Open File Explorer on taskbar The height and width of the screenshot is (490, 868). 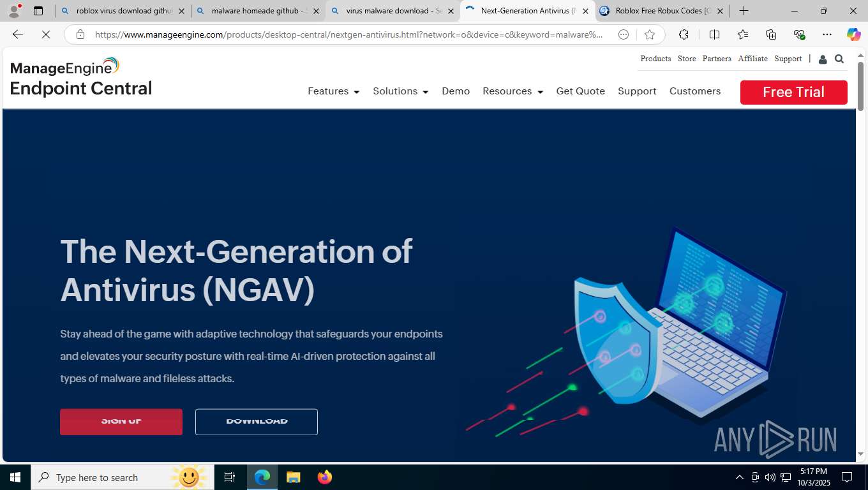[293, 477]
